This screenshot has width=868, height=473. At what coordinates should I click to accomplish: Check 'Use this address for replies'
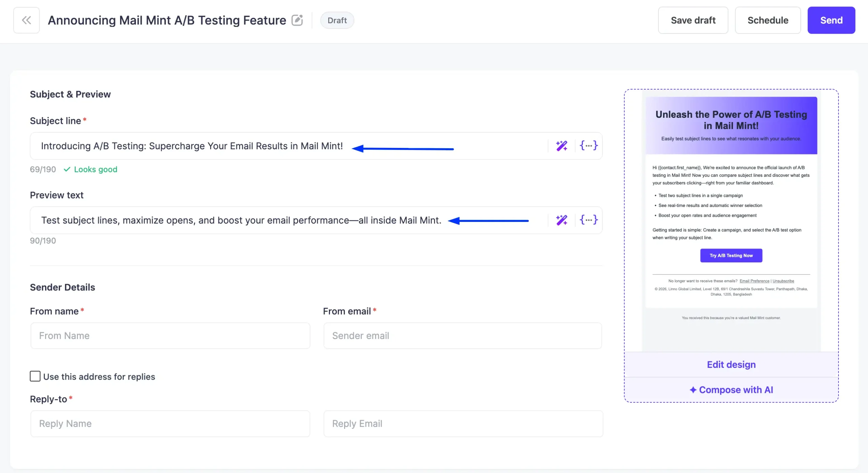click(35, 376)
